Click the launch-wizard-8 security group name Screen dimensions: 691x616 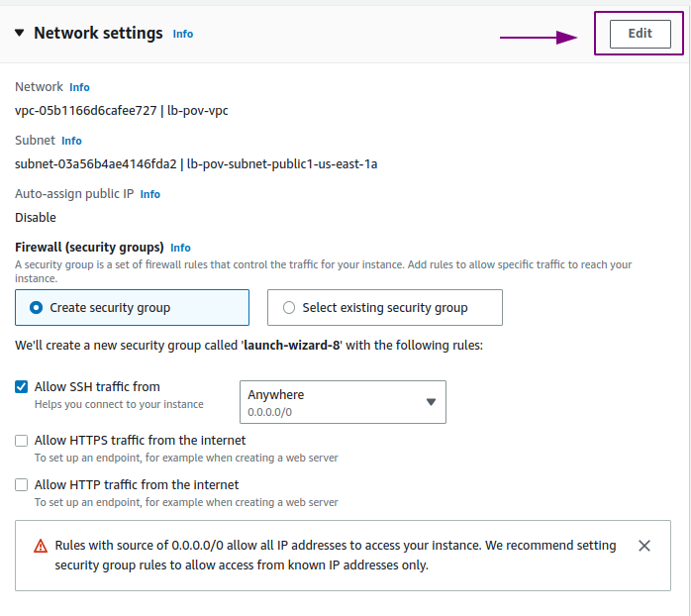tap(292, 346)
